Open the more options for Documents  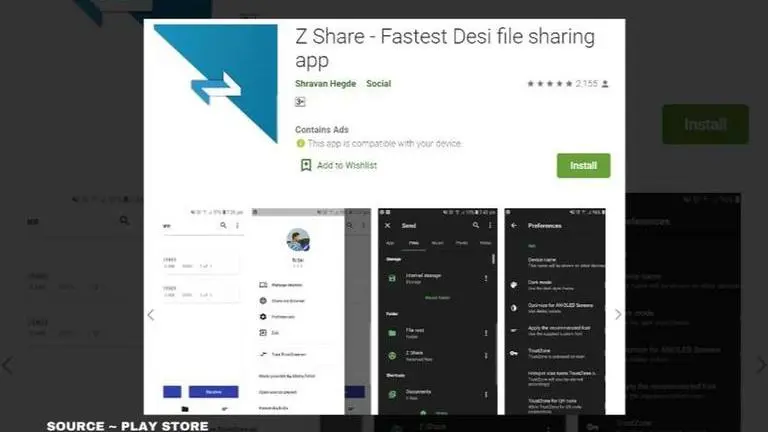[x=486, y=394]
